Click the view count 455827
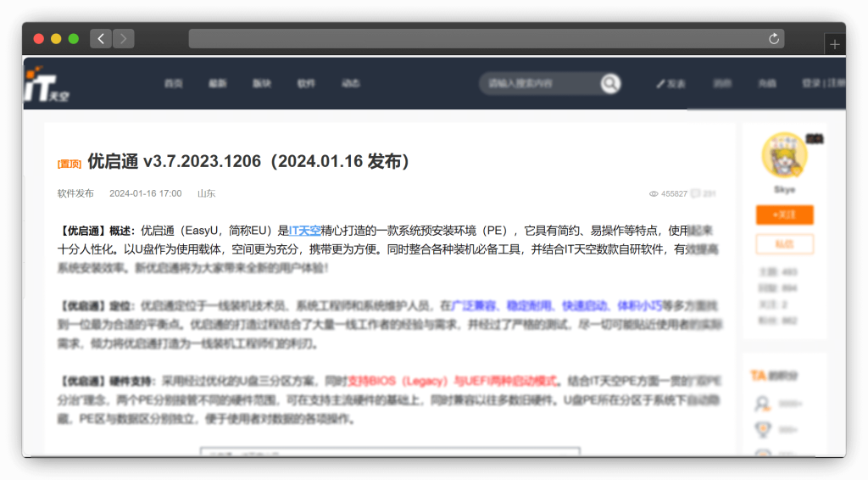This screenshot has height=480, width=868. pyautogui.click(x=674, y=193)
